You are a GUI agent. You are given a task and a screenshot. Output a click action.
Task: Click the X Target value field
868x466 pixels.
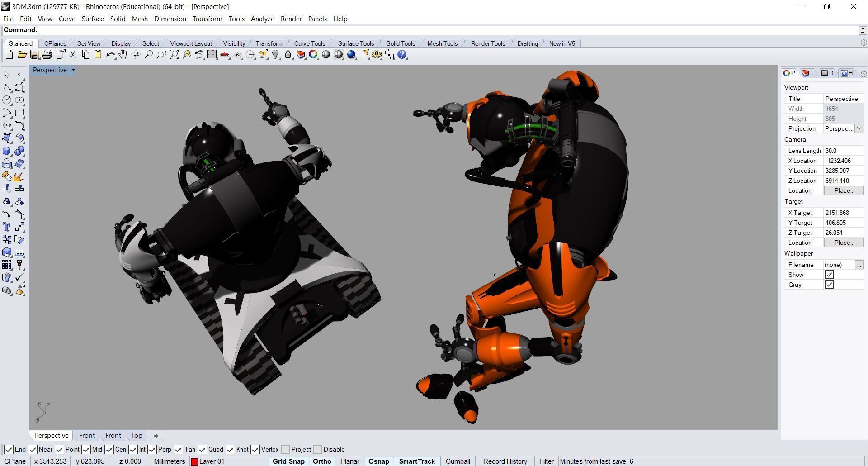[x=844, y=213]
